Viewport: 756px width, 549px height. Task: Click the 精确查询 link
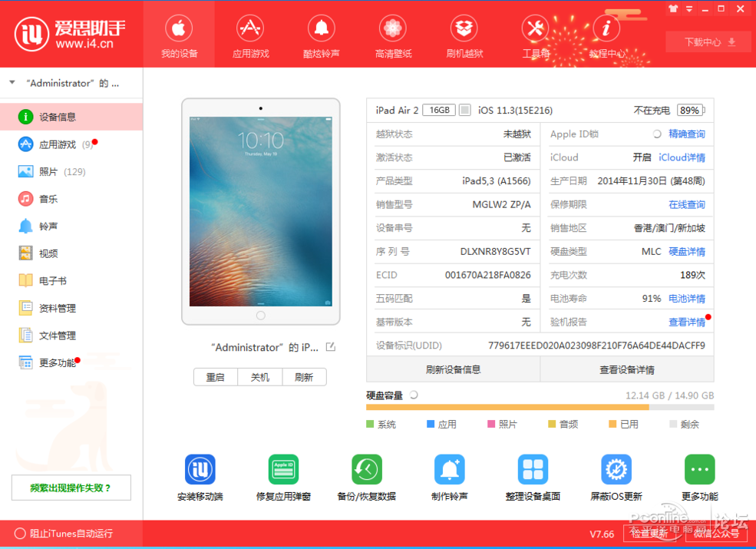687,134
